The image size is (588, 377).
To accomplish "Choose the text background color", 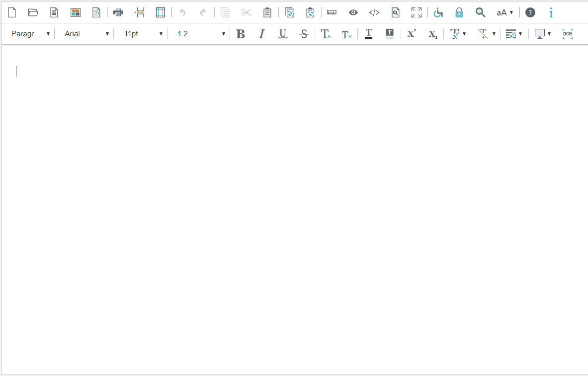I will pos(390,34).
